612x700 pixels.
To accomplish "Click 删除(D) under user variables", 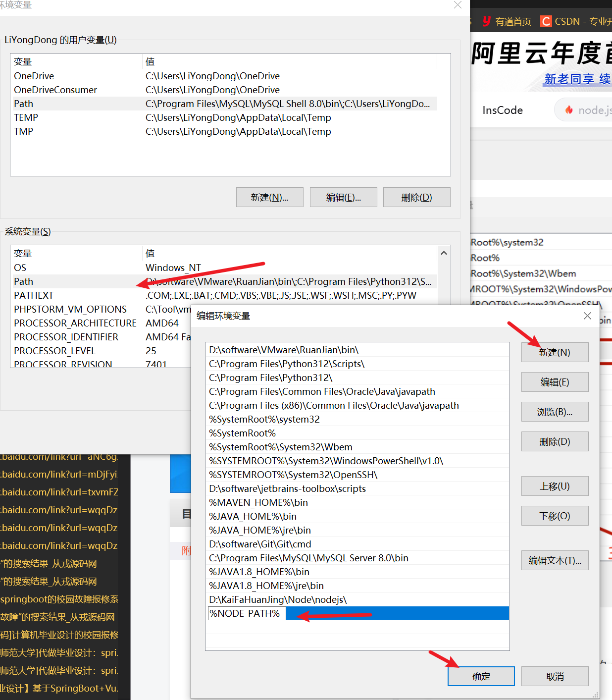I will tap(416, 197).
